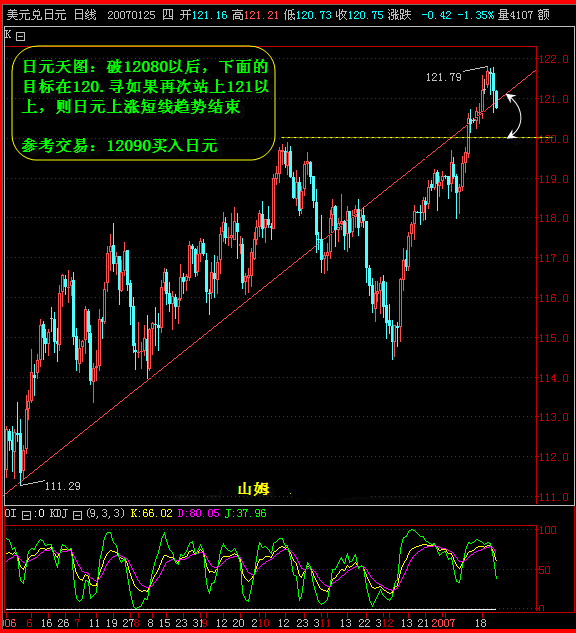Click the 111.0 price axis label
This screenshot has width=576, height=633.
coord(553,497)
